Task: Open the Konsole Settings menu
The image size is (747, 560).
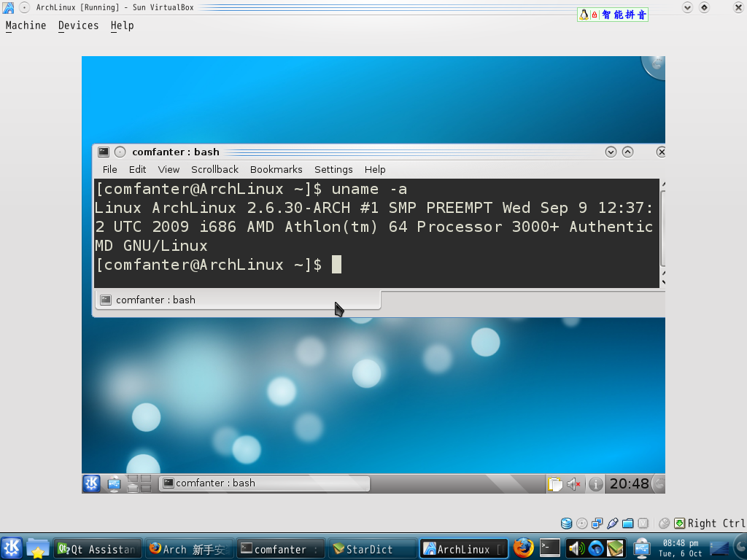Action: point(333,169)
